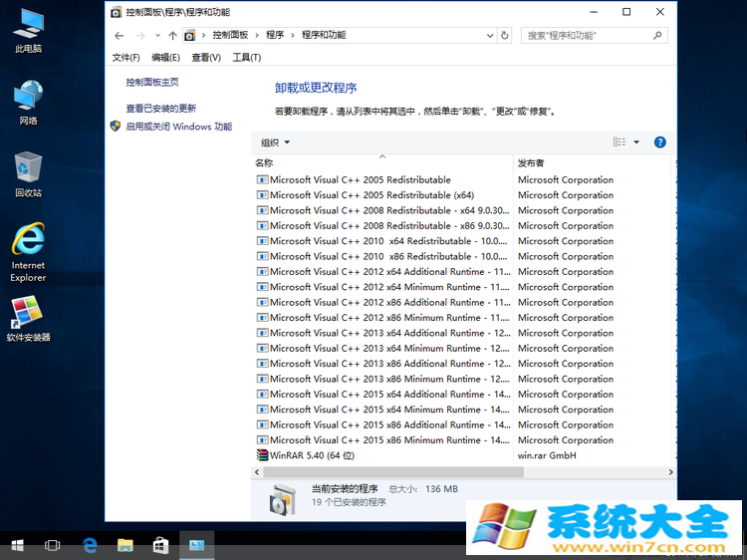This screenshot has height=560, width=747.
Task: Select Visual C++ 2015 x86 Minimum Runtime row
Action: [x=463, y=439]
